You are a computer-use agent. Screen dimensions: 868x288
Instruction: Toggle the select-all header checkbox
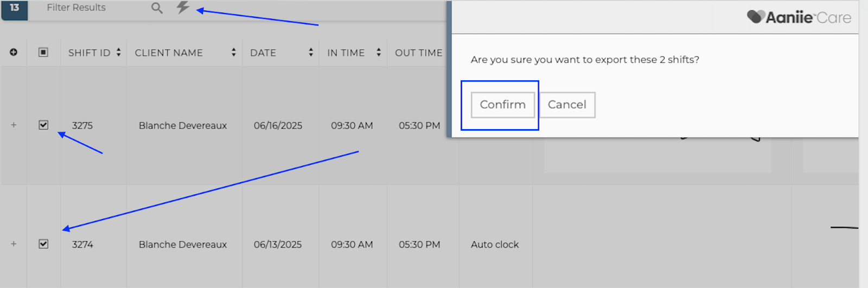coord(43,52)
